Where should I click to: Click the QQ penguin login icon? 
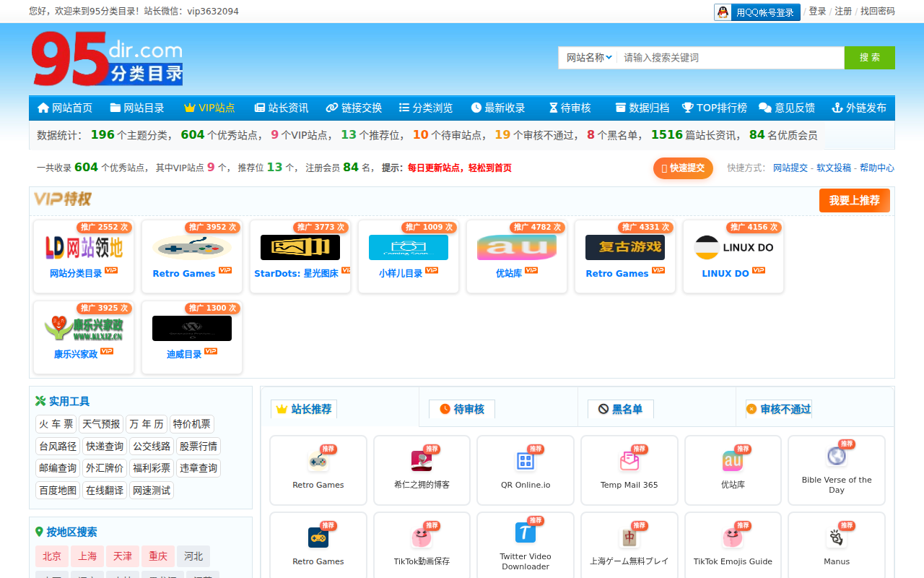[723, 12]
